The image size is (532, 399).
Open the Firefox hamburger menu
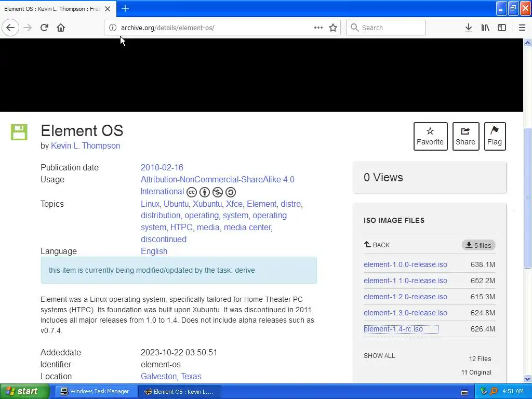[522, 28]
